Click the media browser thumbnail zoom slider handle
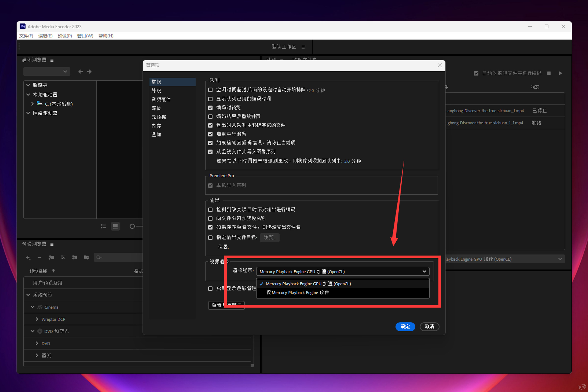588x392 pixels. tap(132, 226)
